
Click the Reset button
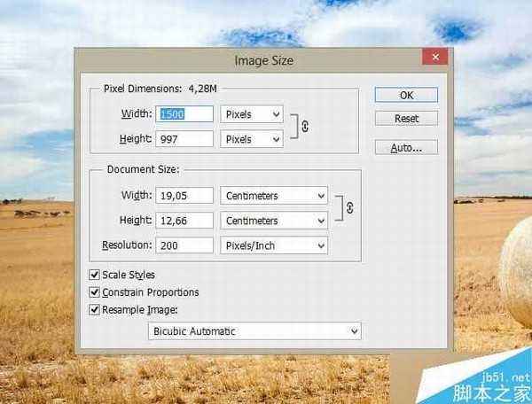[406, 119]
